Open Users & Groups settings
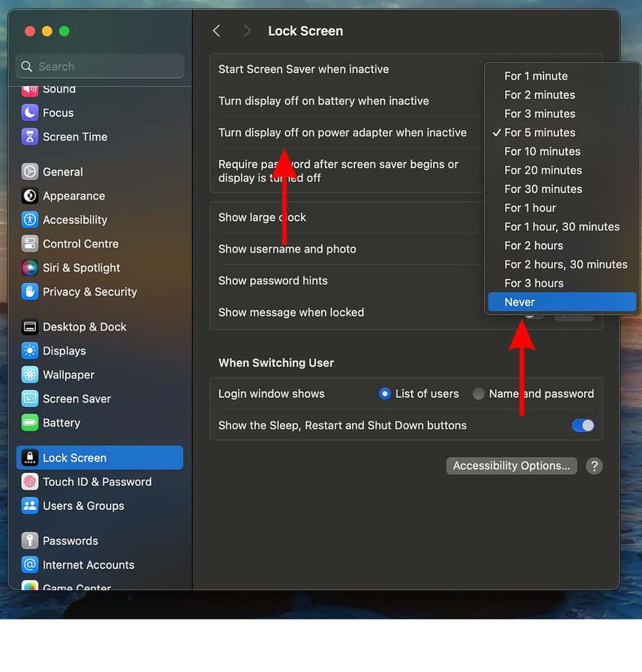642x672 pixels. click(83, 506)
